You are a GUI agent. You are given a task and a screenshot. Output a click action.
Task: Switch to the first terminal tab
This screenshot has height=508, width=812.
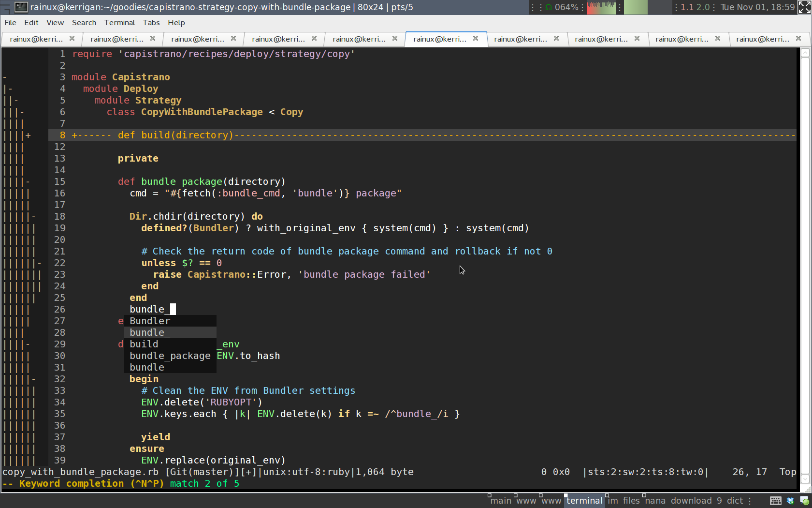pyautogui.click(x=42, y=39)
